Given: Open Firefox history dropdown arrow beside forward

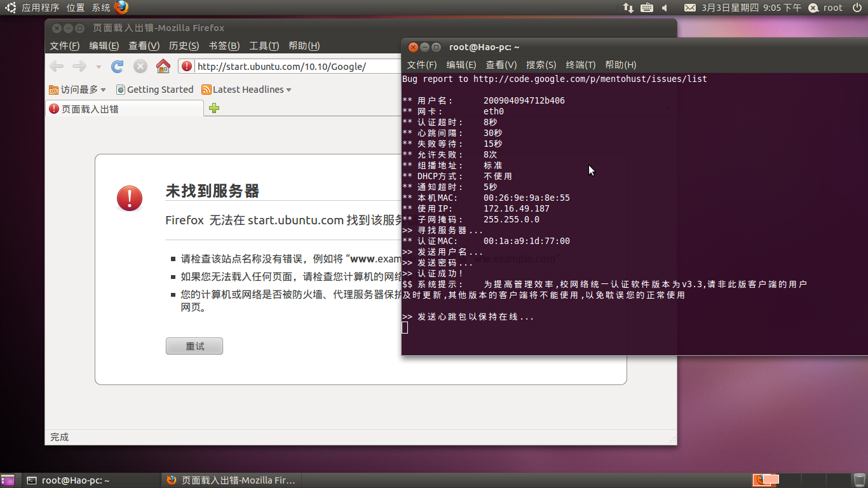Looking at the screenshot, I should click(98, 67).
